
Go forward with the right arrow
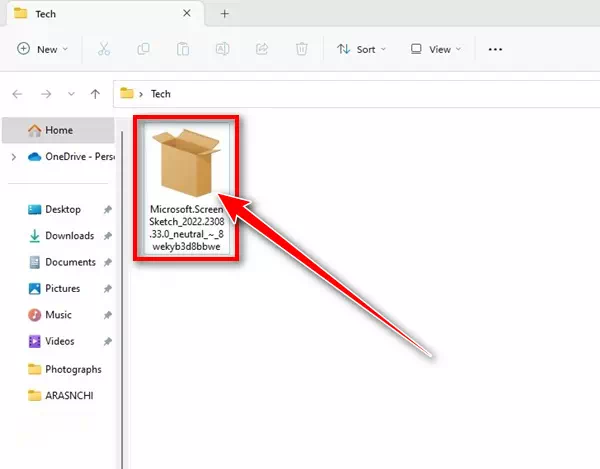pyautogui.click(x=46, y=94)
